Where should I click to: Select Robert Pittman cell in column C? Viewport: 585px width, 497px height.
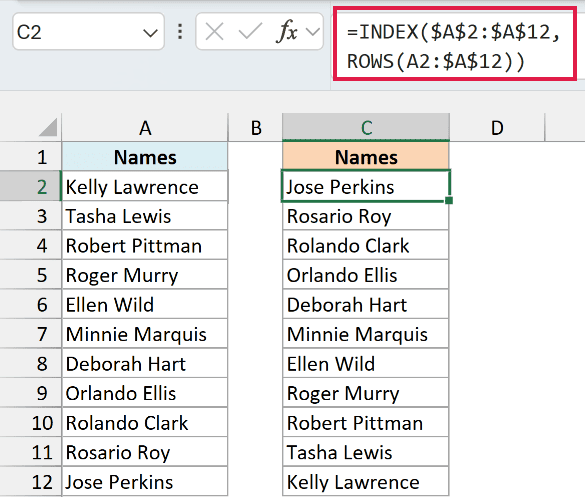click(366, 422)
